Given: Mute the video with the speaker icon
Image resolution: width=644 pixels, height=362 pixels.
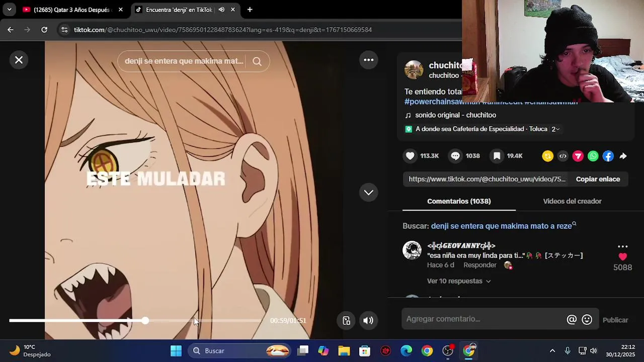Looking at the screenshot, I should tap(368, 321).
